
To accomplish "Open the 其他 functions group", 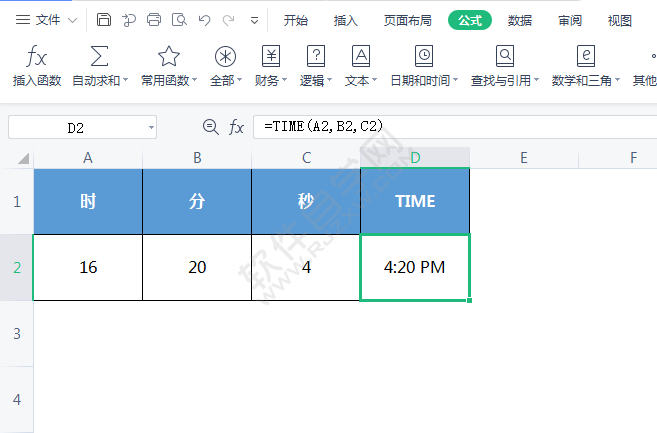I will click(645, 66).
